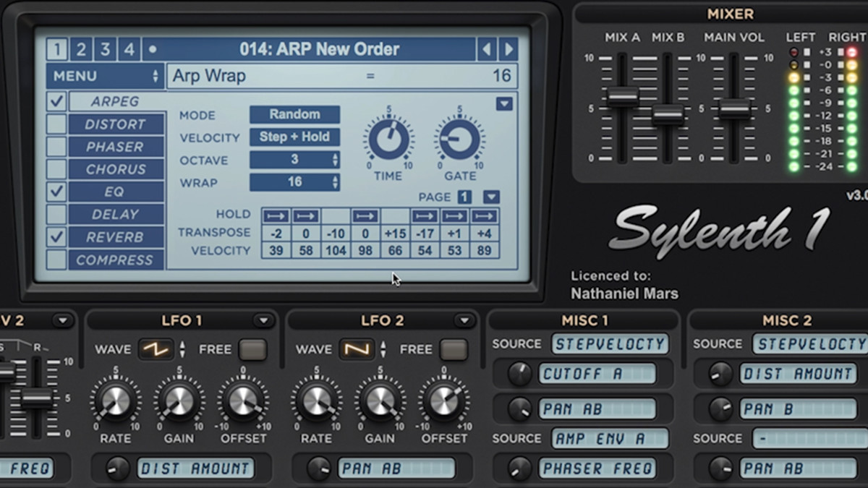Toggle LFO 2 FREE button
Viewport: 868px width, 488px height.
click(x=454, y=349)
